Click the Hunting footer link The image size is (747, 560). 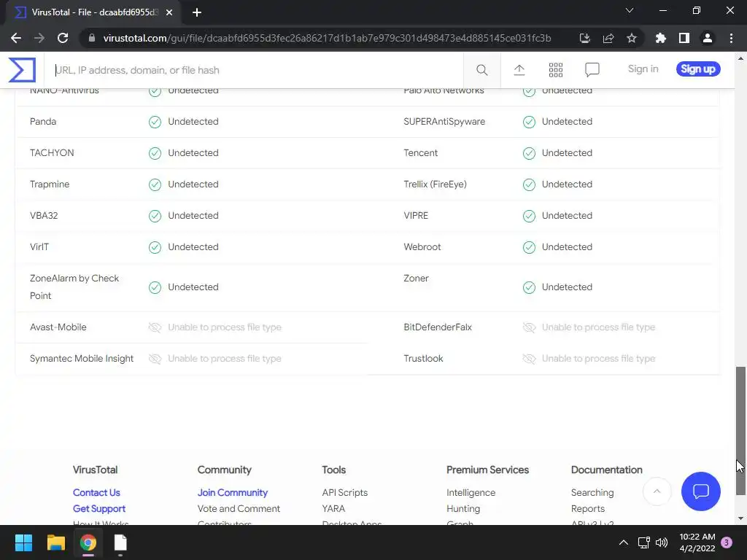pos(463,508)
